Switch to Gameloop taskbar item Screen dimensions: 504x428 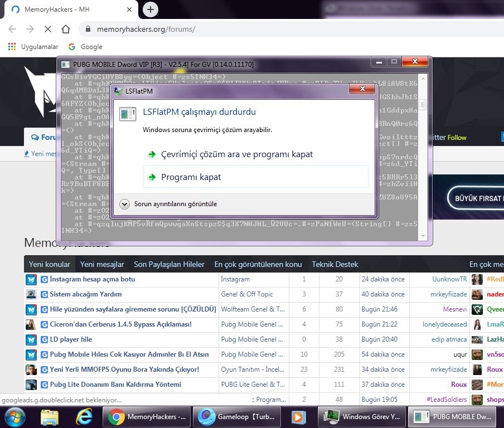(x=237, y=417)
